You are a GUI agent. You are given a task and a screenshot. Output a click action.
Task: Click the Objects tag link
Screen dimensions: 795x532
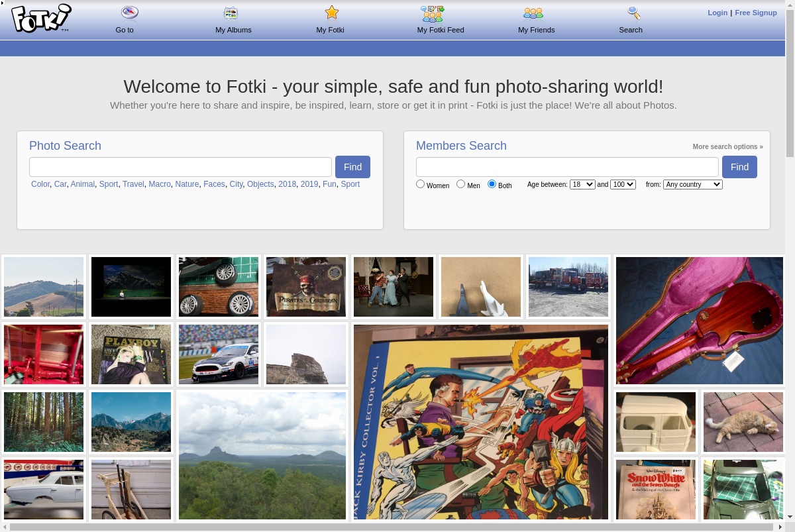tap(260, 184)
